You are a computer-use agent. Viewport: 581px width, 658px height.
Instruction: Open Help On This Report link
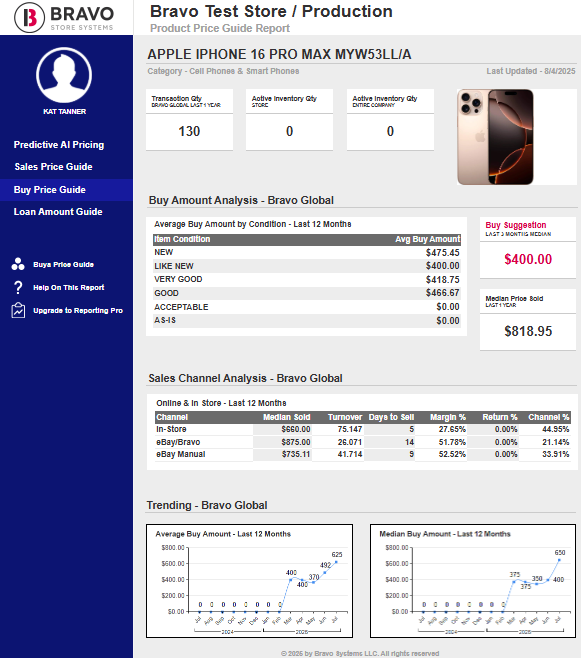click(x=69, y=287)
